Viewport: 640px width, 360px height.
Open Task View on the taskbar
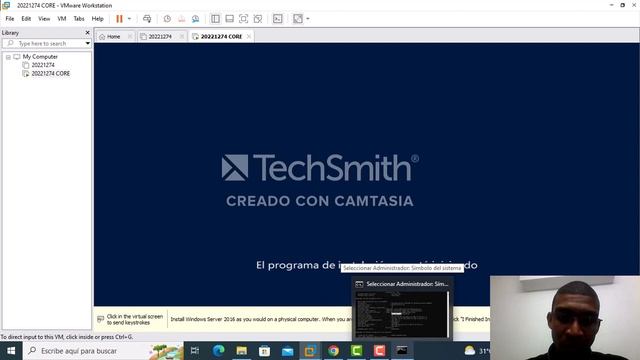(x=195, y=351)
